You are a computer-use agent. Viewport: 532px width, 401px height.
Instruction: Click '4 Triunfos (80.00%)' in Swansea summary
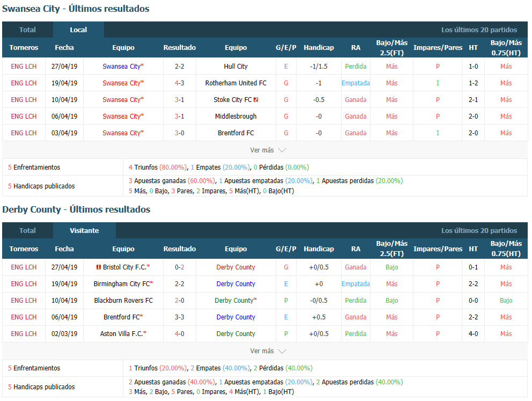pyautogui.click(x=158, y=167)
